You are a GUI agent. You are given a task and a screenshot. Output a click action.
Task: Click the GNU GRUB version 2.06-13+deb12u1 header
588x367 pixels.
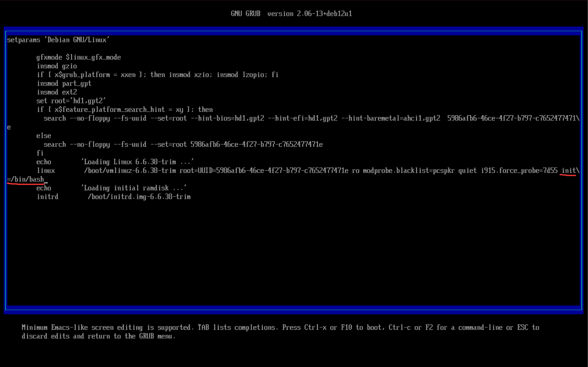[x=291, y=14]
